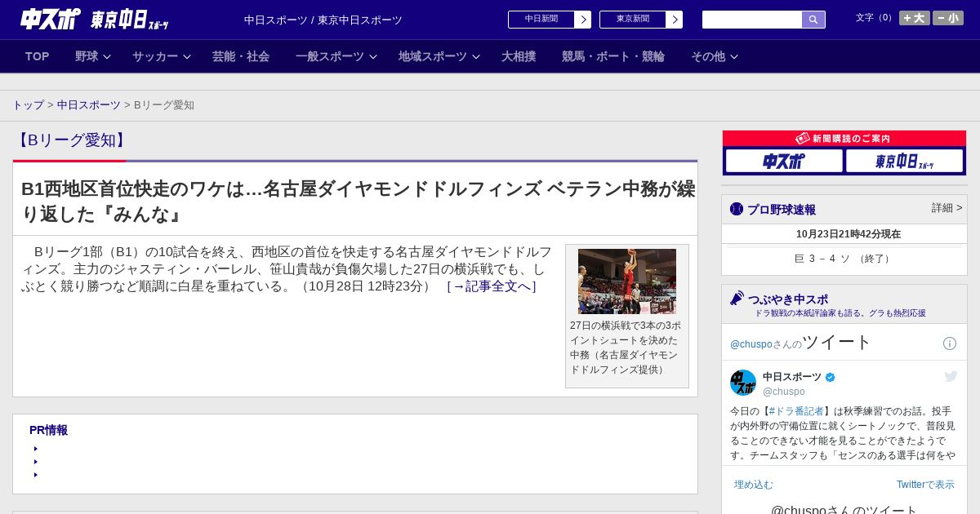Image resolution: width=980 pixels, height=514 pixels.
Task: Click the 巨 3-4 ソ score line
Action: [x=844, y=259]
